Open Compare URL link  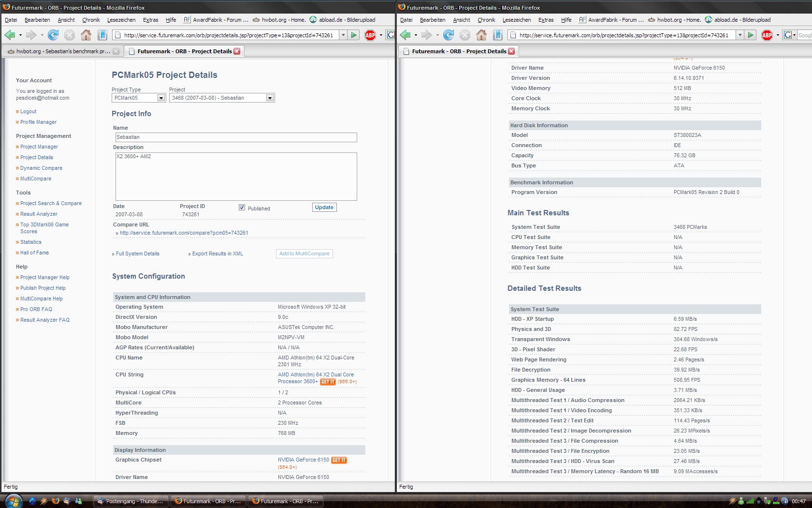184,233
